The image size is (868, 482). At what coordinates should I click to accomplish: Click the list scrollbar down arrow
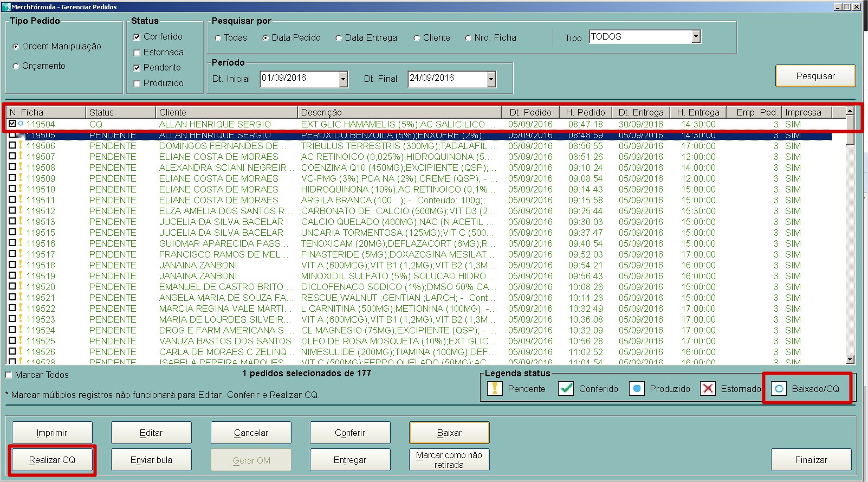click(850, 359)
